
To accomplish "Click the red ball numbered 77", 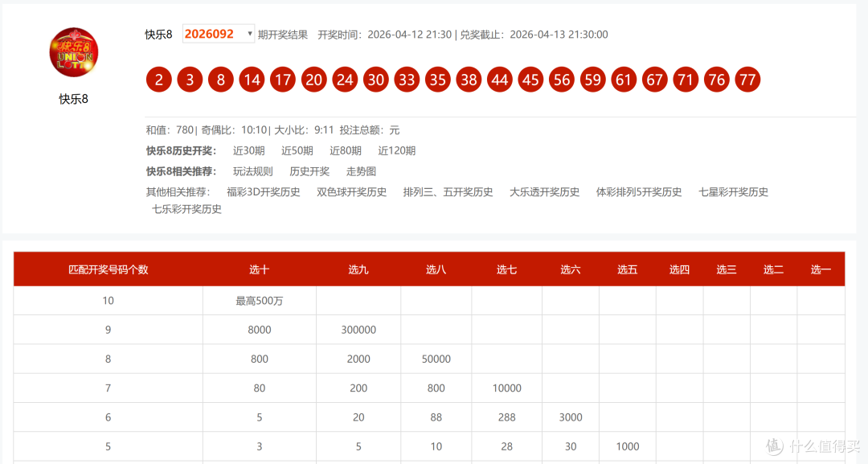I will point(748,80).
